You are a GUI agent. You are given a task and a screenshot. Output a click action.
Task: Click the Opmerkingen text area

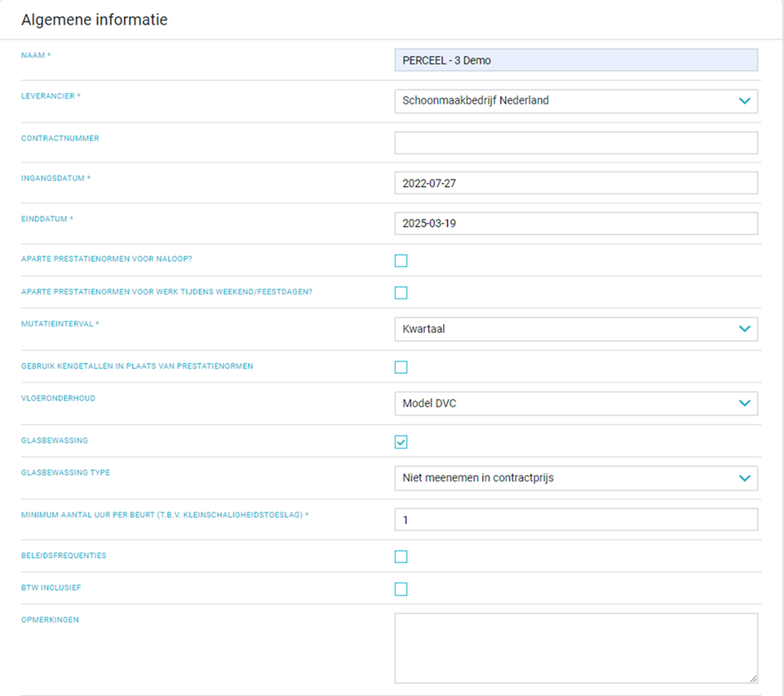pyautogui.click(x=576, y=649)
